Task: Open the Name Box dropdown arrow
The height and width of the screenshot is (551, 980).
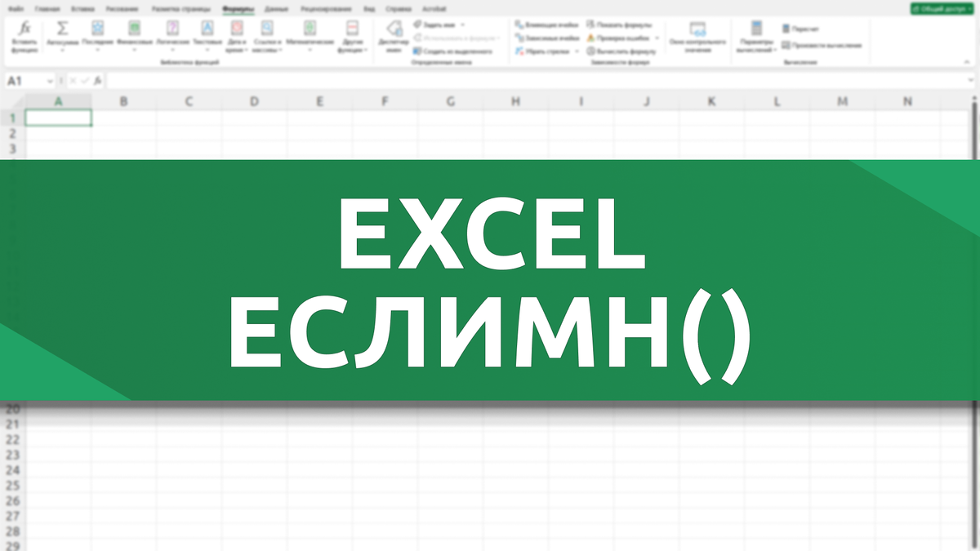Action: tap(51, 81)
